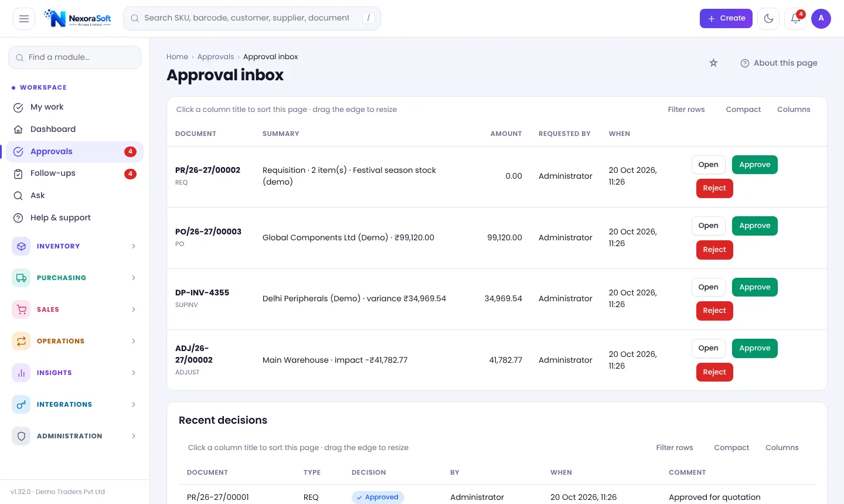The width and height of the screenshot is (844, 504).
Task: Click the Administration shield icon
Action: (x=21, y=436)
